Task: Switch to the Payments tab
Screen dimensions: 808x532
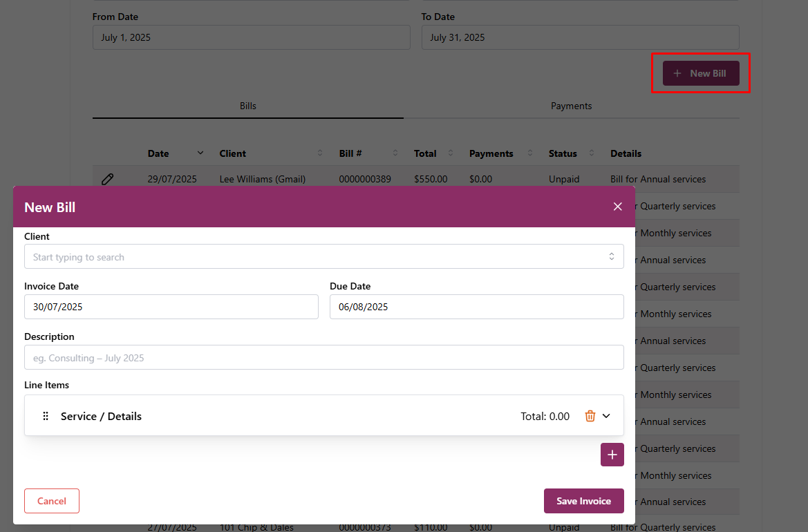Action: (x=571, y=106)
